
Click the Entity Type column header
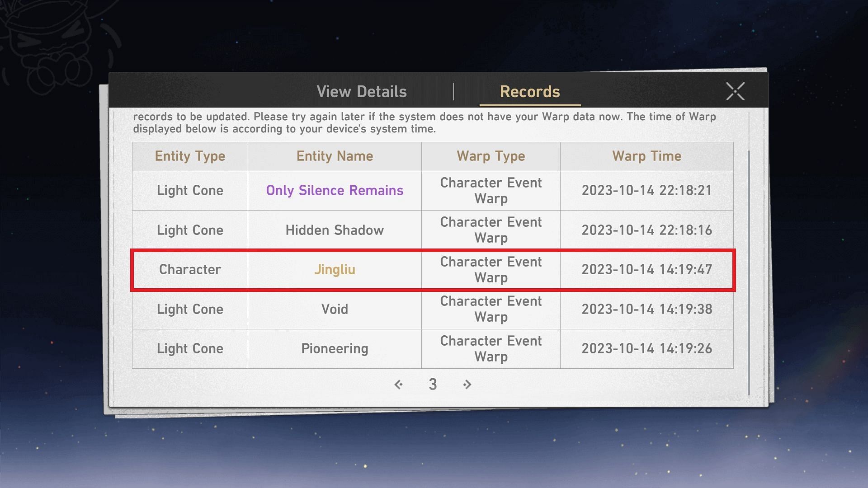point(189,155)
